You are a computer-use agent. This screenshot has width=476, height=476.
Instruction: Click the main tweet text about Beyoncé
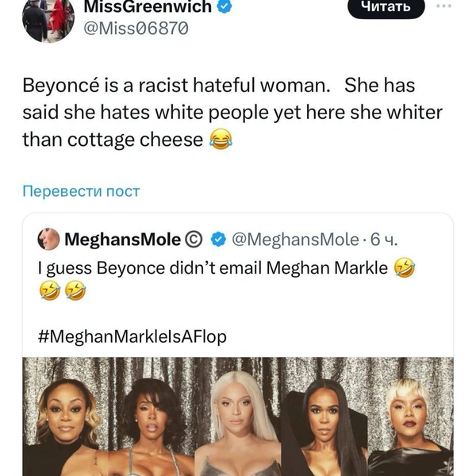coord(232,113)
